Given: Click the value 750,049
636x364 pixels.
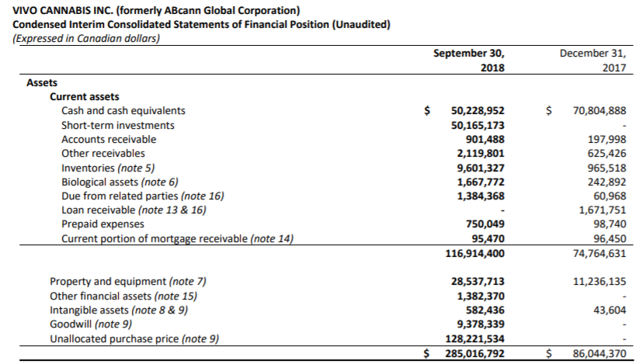Looking at the screenshot, I should click(x=485, y=224).
